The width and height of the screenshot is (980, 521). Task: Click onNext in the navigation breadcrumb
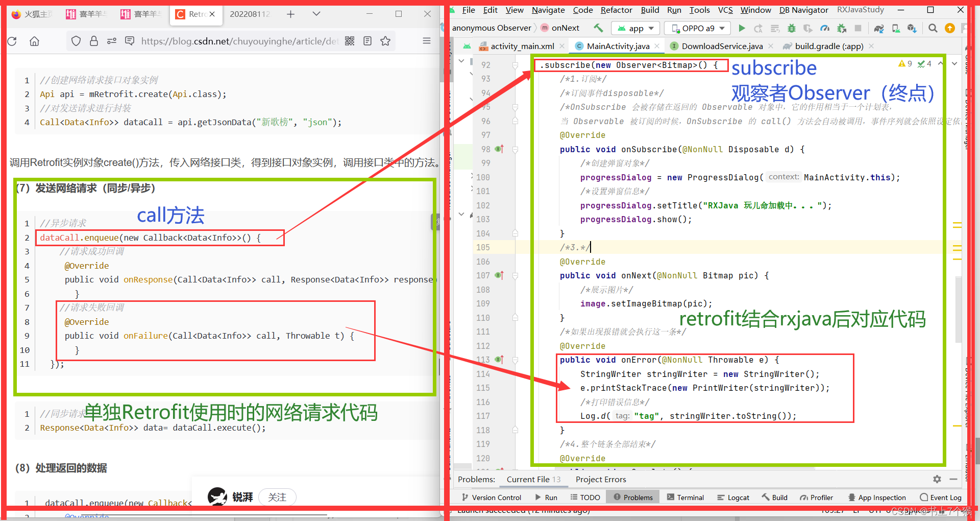tap(560, 28)
